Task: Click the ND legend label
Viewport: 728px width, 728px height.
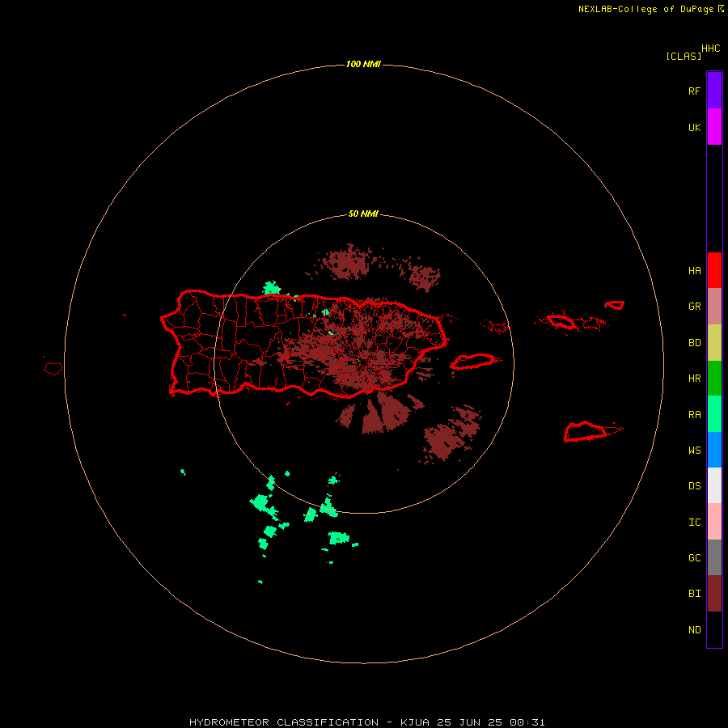Action: pos(694,630)
